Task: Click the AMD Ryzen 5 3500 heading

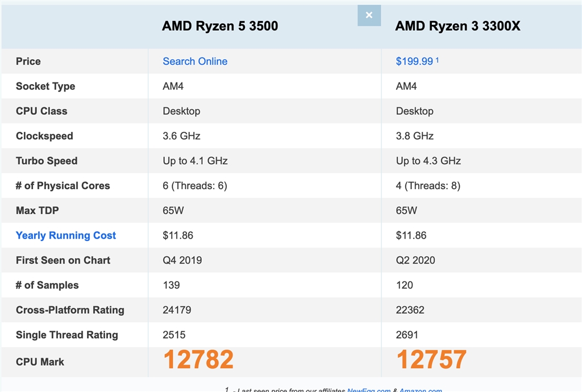Action: 220,26
